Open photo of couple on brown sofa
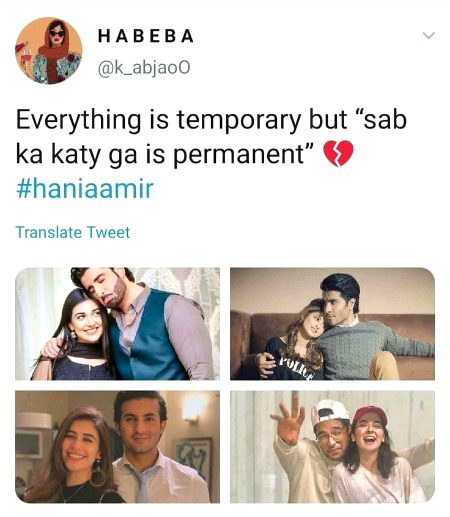 [332, 324]
